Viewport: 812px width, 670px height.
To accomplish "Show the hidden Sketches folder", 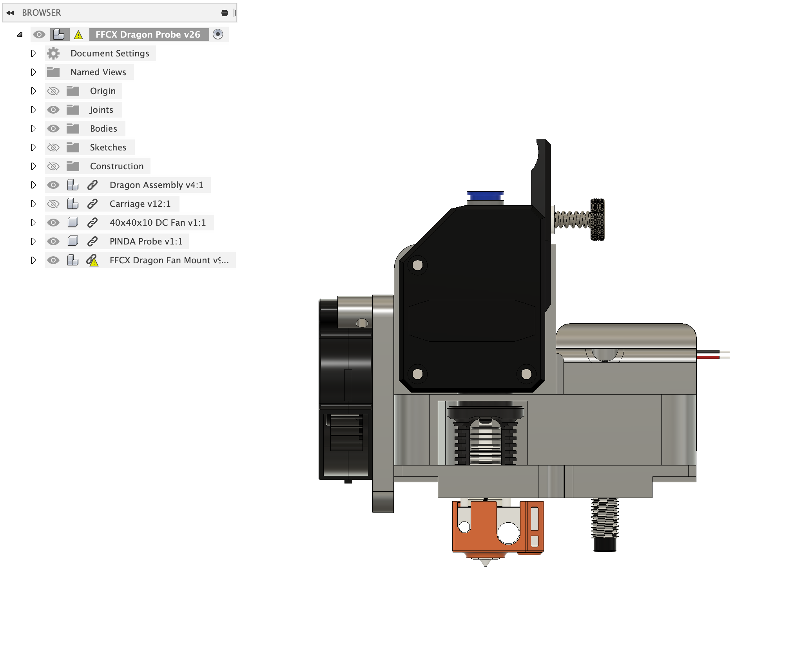I will [x=53, y=147].
